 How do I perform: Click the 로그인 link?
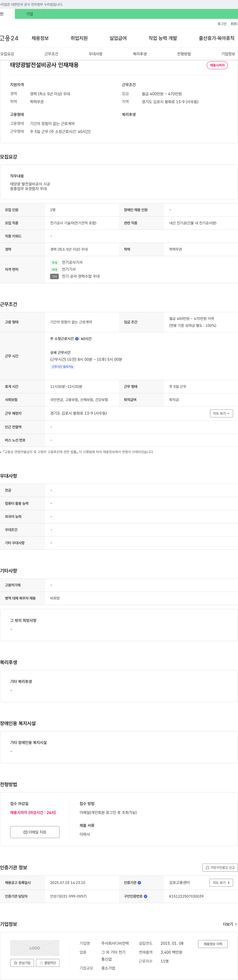pos(222,24)
